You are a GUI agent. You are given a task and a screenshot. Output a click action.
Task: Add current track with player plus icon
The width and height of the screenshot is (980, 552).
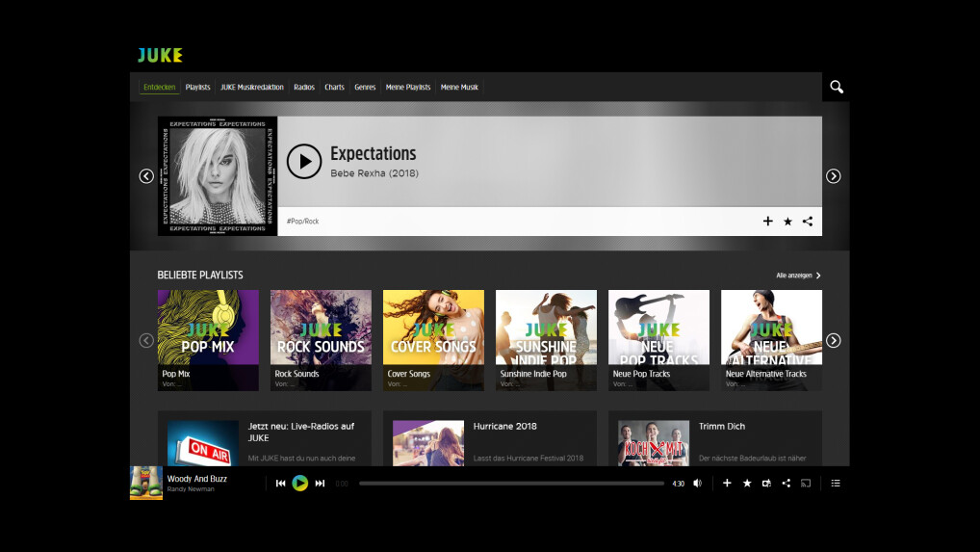727,484
